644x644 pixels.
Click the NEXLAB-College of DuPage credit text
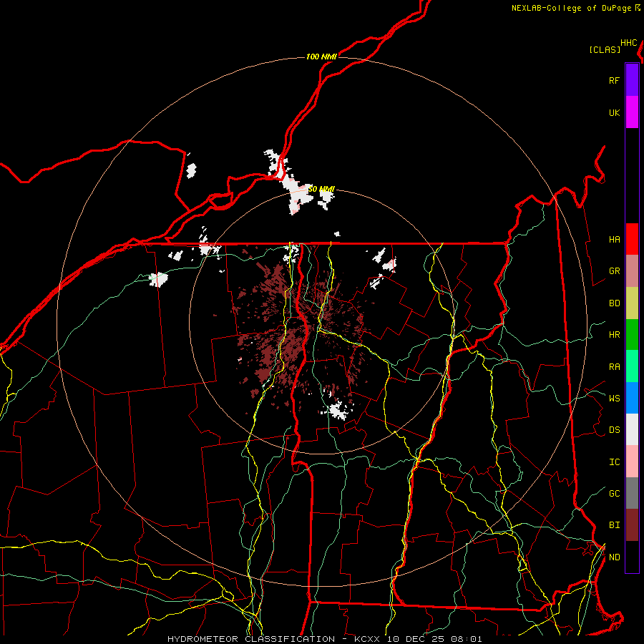[575, 8]
